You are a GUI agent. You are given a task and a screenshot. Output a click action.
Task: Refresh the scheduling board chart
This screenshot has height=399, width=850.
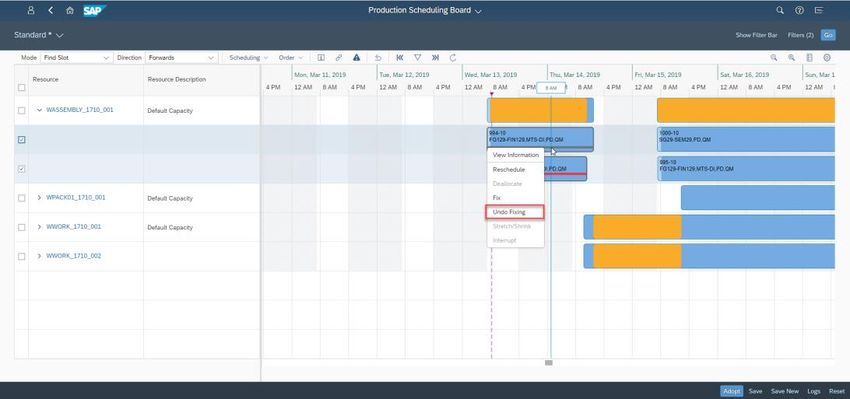(x=453, y=57)
